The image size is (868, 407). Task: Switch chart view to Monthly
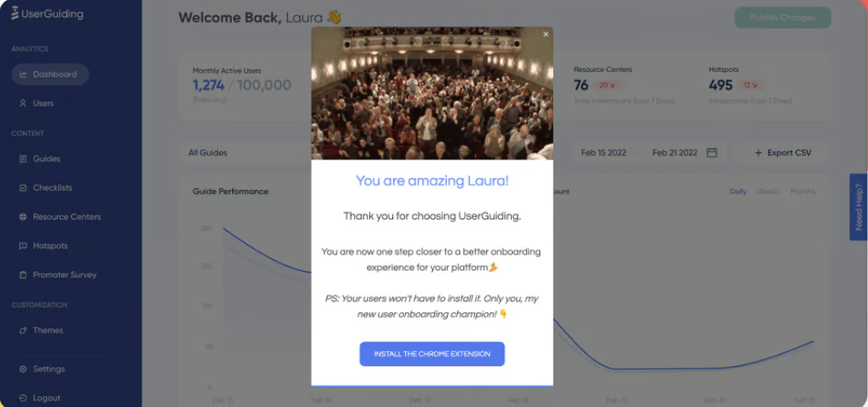pyautogui.click(x=803, y=192)
